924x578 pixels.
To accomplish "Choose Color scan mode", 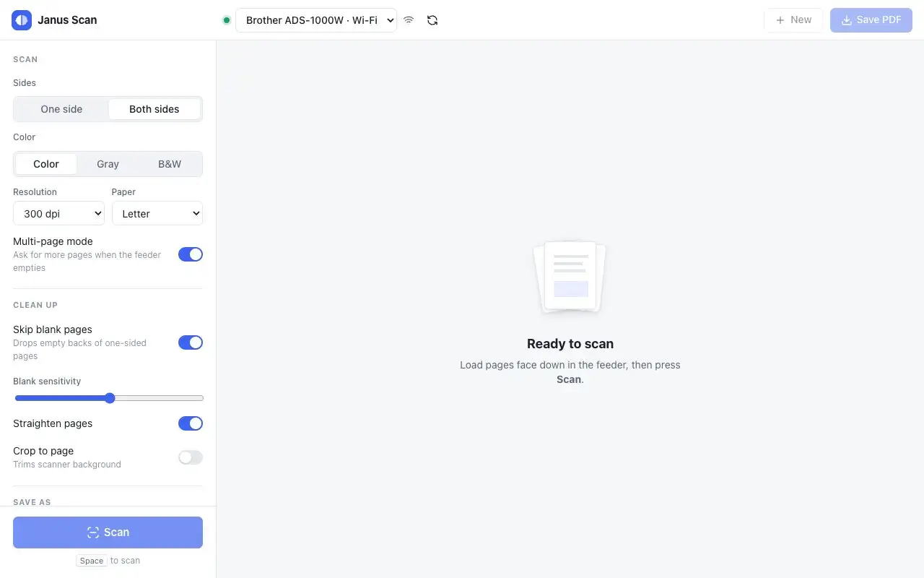I will pos(46,164).
